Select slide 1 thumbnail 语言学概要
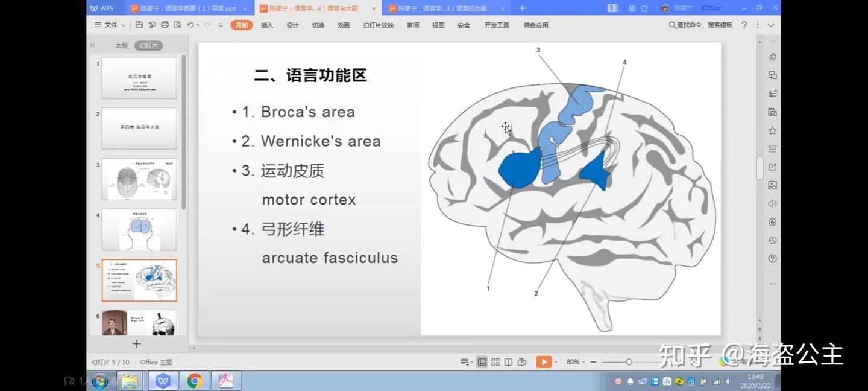Image resolution: width=868 pixels, height=391 pixels. click(139, 78)
